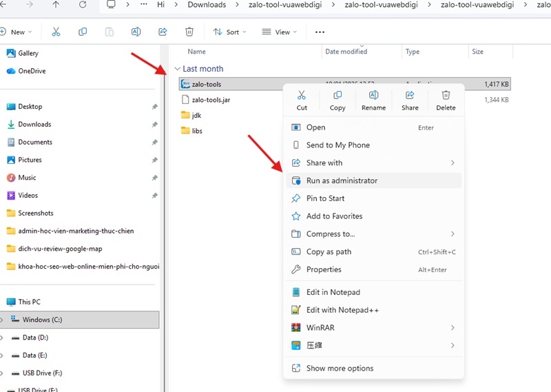Navigate forward with the forward arrow

30,5
